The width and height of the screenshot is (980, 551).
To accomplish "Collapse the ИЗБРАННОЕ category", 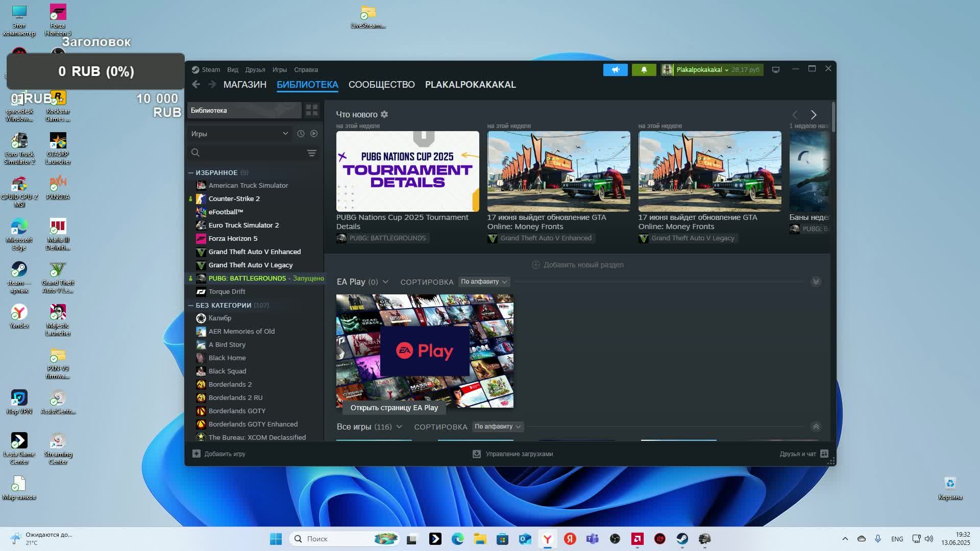I will tap(191, 173).
